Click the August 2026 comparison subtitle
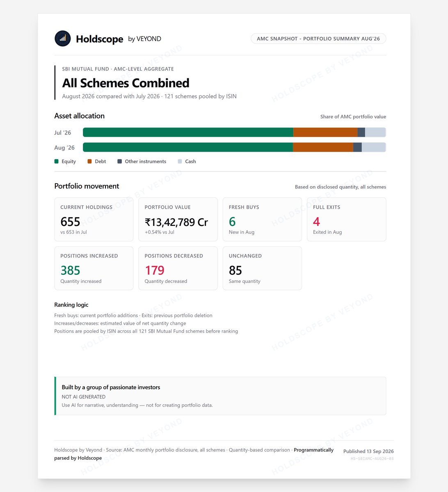448x492 pixels. [x=149, y=96]
